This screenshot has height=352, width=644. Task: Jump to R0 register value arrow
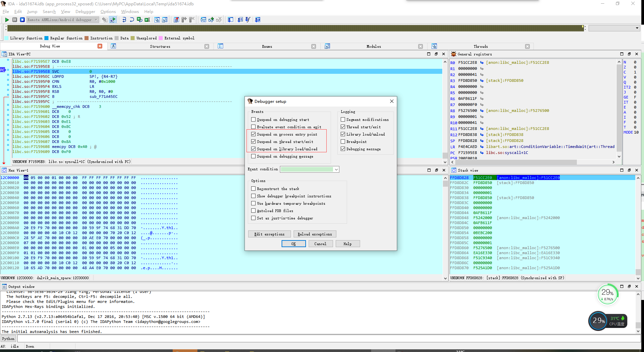(482, 62)
